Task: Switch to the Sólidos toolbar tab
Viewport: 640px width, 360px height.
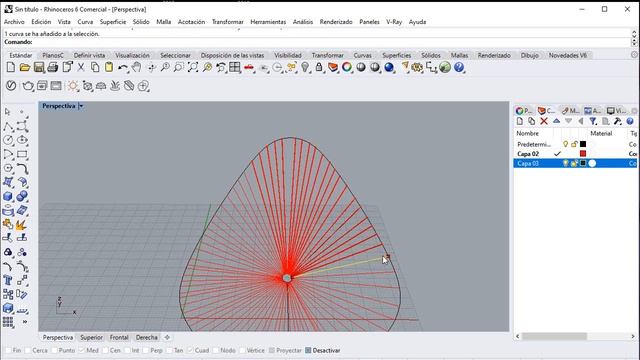Action: (431, 55)
